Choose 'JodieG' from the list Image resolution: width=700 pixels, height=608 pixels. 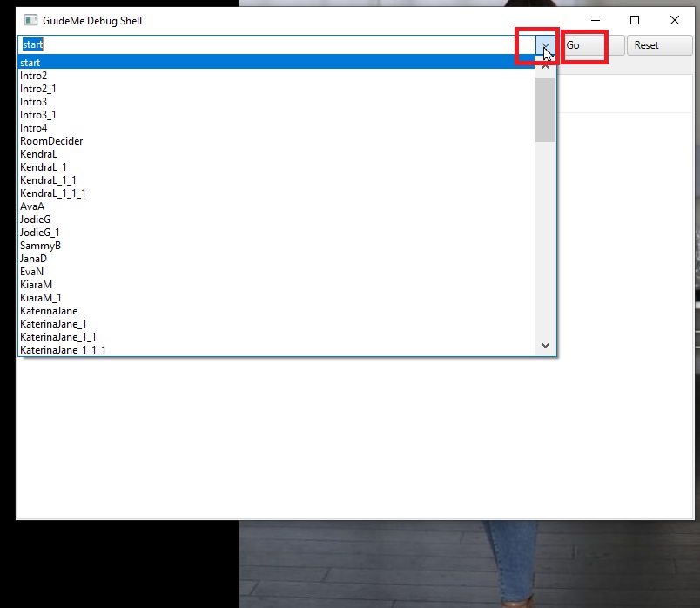(277, 220)
